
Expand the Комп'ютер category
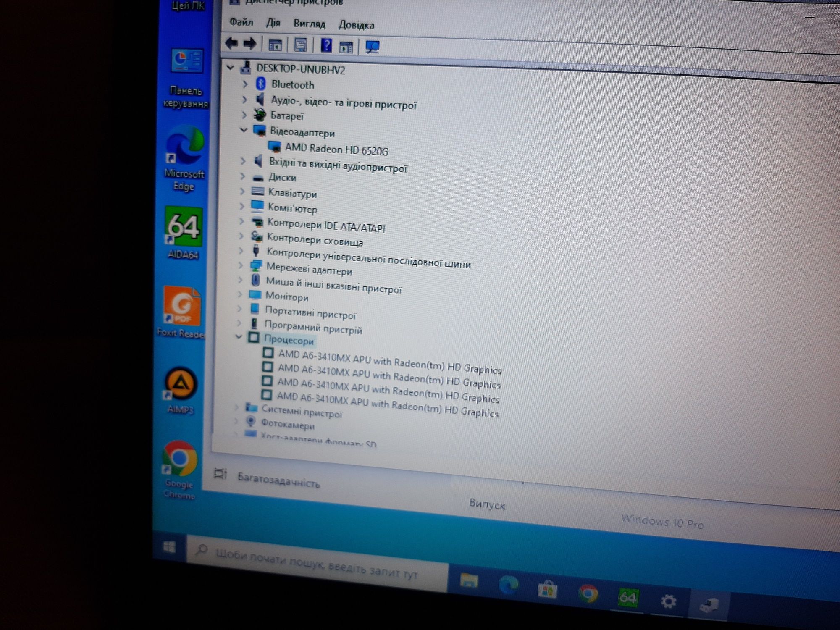point(241,206)
